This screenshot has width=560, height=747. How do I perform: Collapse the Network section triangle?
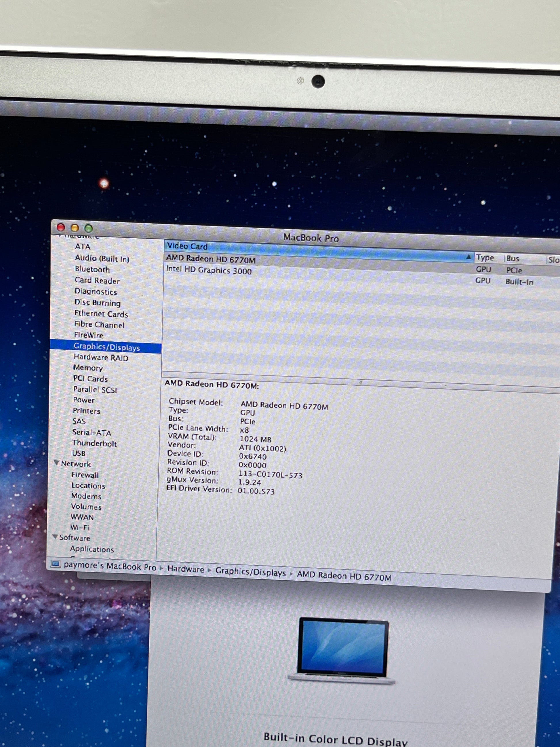pos(57,463)
